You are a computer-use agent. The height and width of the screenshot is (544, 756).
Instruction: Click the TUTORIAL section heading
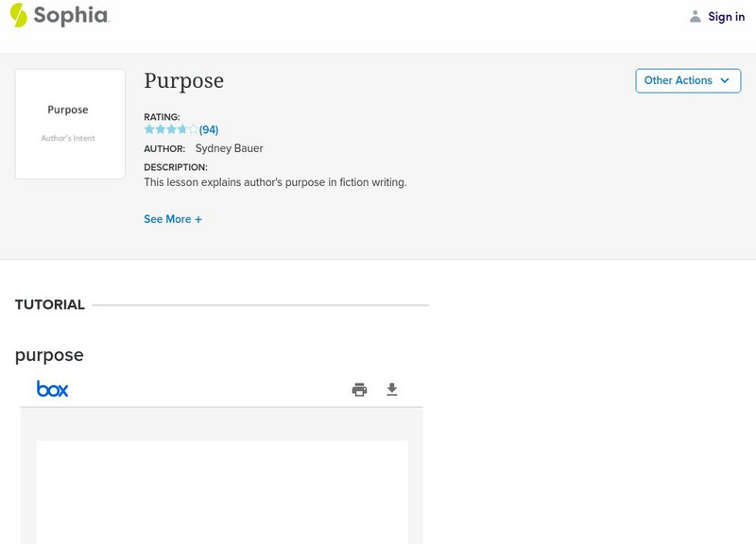pyautogui.click(x=50, y=305)
